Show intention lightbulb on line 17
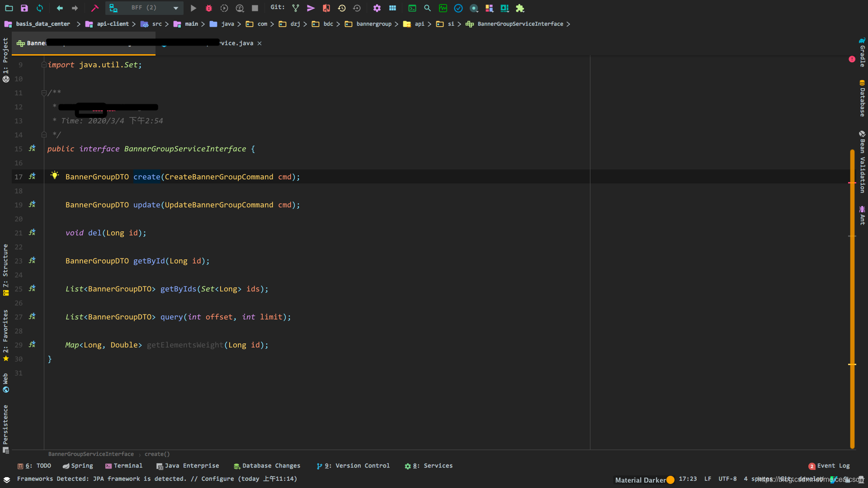Image resolution: width=868 pixels, height=488 pixels. tap(55, 175)
